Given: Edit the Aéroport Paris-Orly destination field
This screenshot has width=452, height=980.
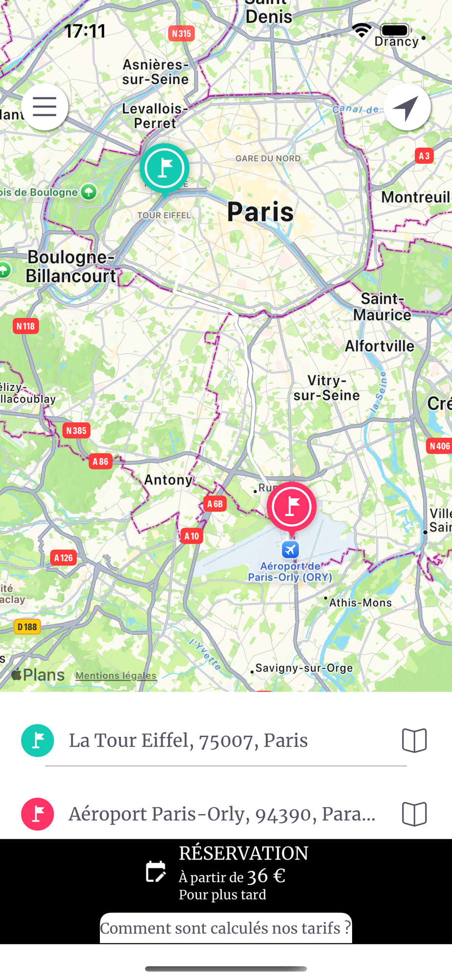Looking at the screenshot, I should tap(226, 814).
